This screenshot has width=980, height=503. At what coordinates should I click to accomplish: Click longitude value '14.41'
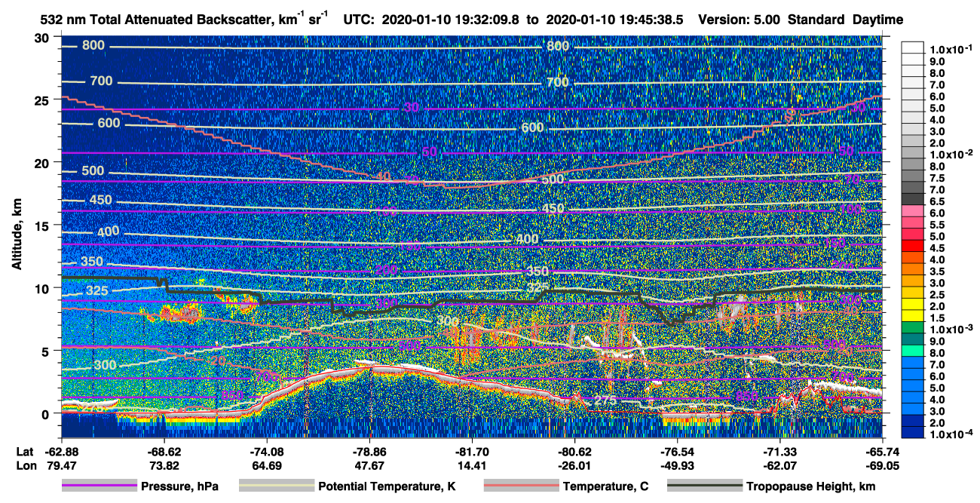pyautogui.click(x=472, y=465)
